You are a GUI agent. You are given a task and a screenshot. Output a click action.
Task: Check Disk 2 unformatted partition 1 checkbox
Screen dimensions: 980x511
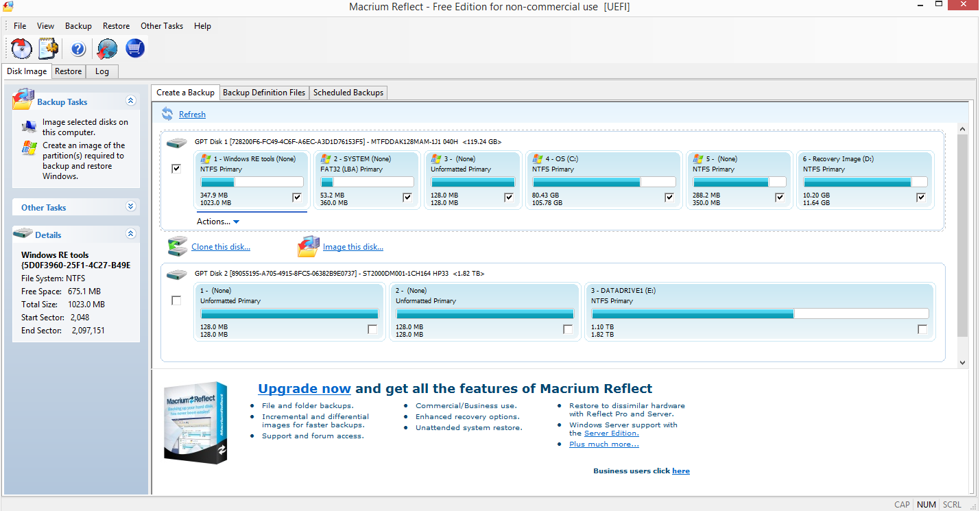point(372,329)
